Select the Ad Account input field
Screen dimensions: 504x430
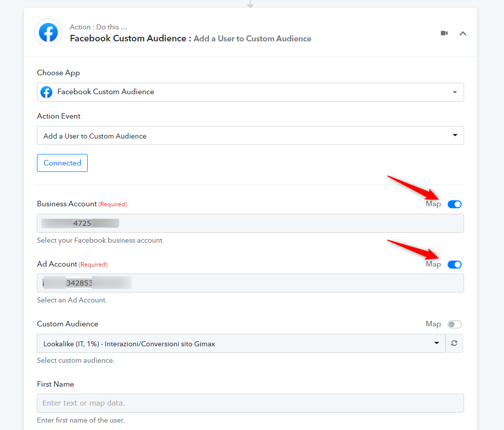[x=250, y=283]
